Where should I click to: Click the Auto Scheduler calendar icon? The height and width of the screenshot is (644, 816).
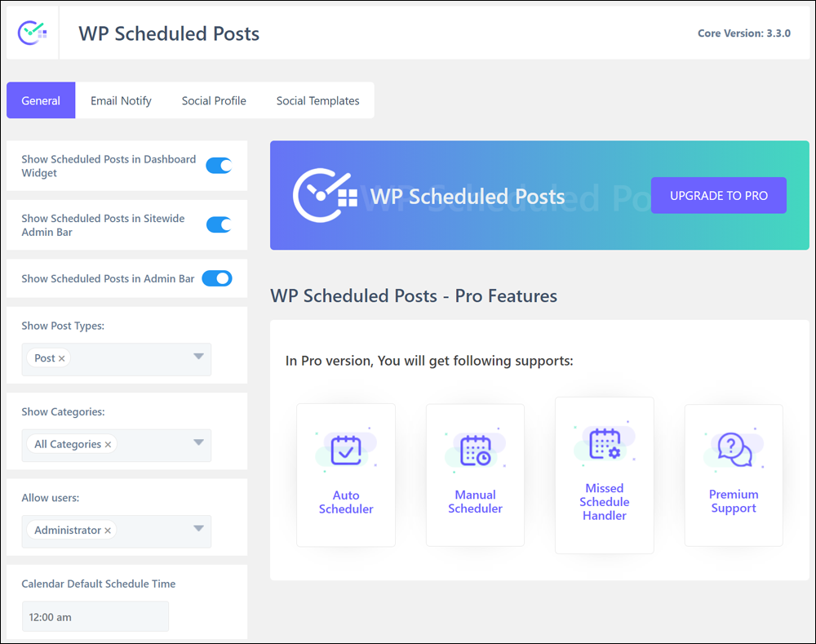[346, 451]
